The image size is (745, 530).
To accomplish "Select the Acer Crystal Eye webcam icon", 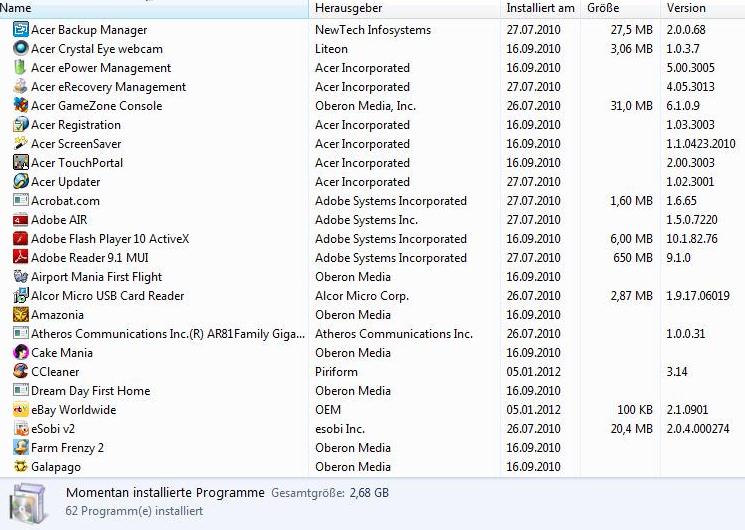I will point(21,49).
